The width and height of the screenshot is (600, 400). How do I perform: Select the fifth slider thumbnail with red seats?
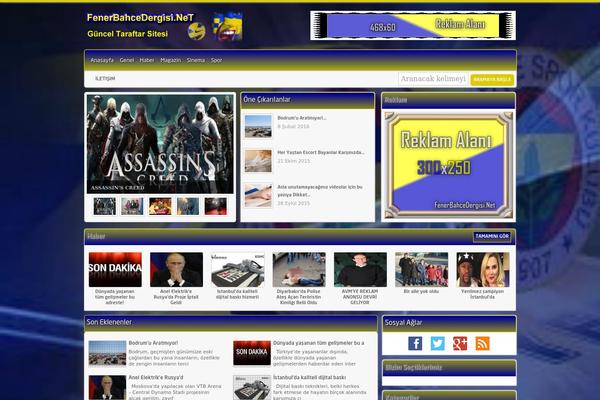pyautogui.click(x=215, y=206)
